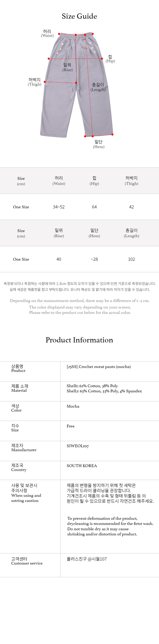159x644 pixels.
Task: Click the Crochet sweat pants product name
Action: (x=99, y=367)
